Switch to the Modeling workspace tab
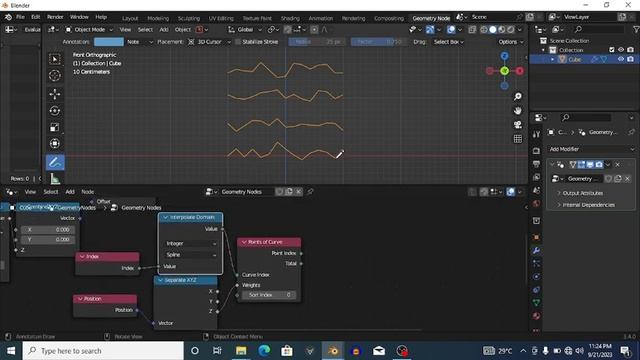Image resolution: width=640 pixels, height=360 pixels. click(x=158, y=18)
